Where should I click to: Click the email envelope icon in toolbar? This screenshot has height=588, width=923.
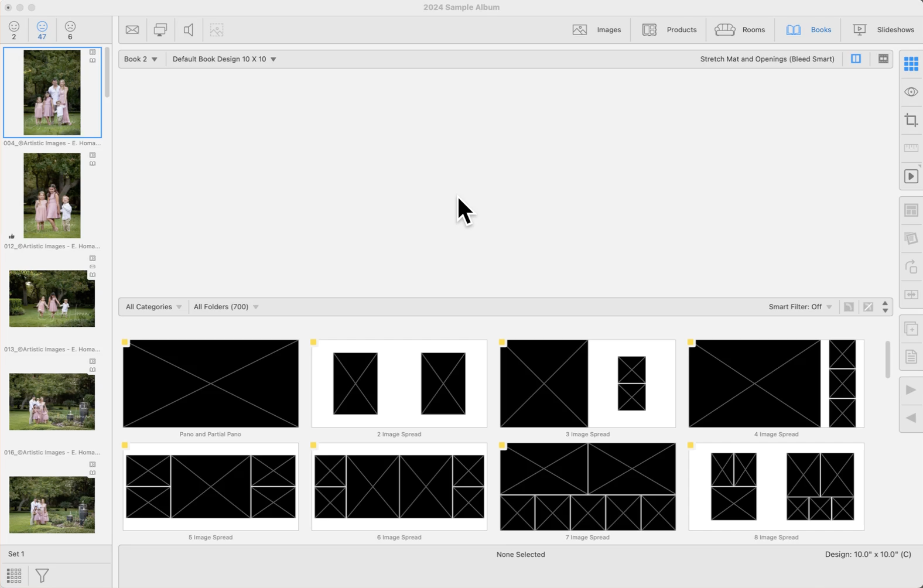(132, 30)
